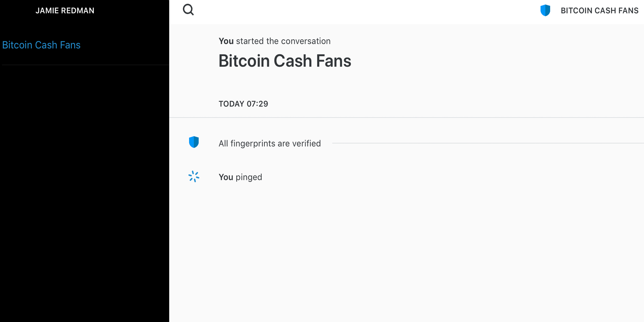Click bold "You" before "started the conversation"
Viewport: 644px width, 322px height.
point(226,41)
